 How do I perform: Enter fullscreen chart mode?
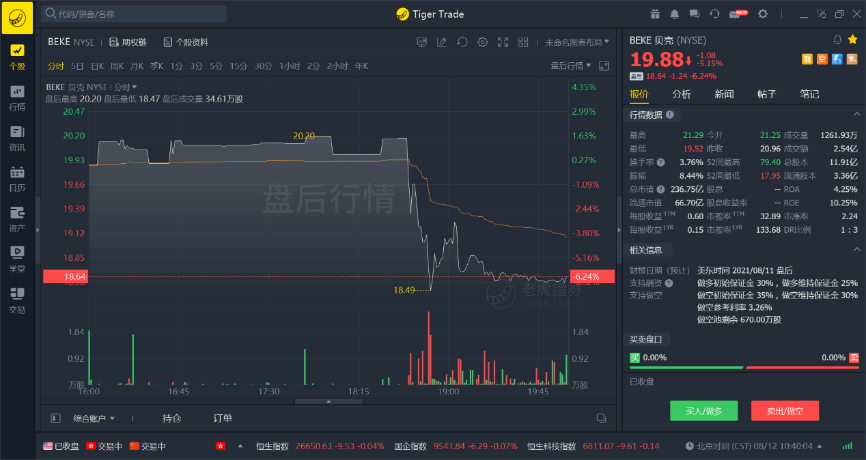coord(503,42)
